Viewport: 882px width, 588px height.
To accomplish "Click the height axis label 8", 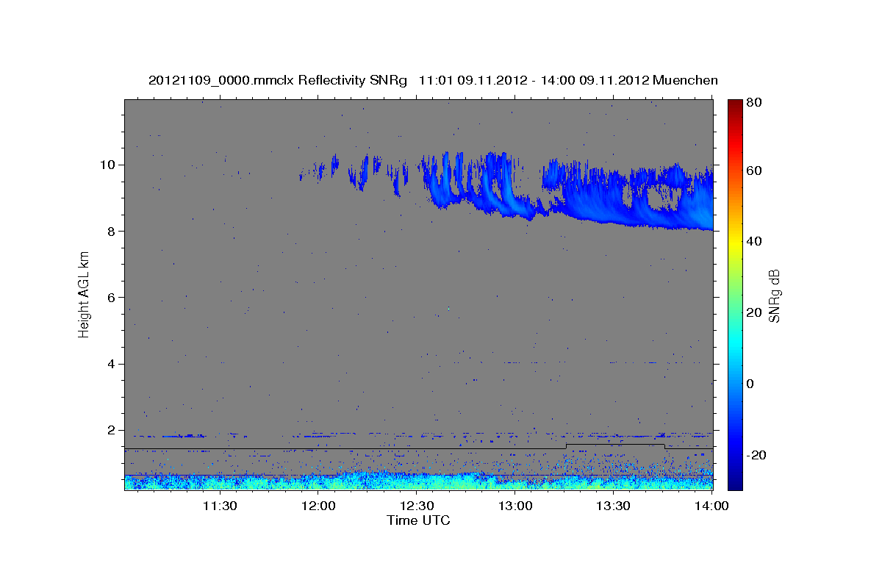I will tap(112, 231).
